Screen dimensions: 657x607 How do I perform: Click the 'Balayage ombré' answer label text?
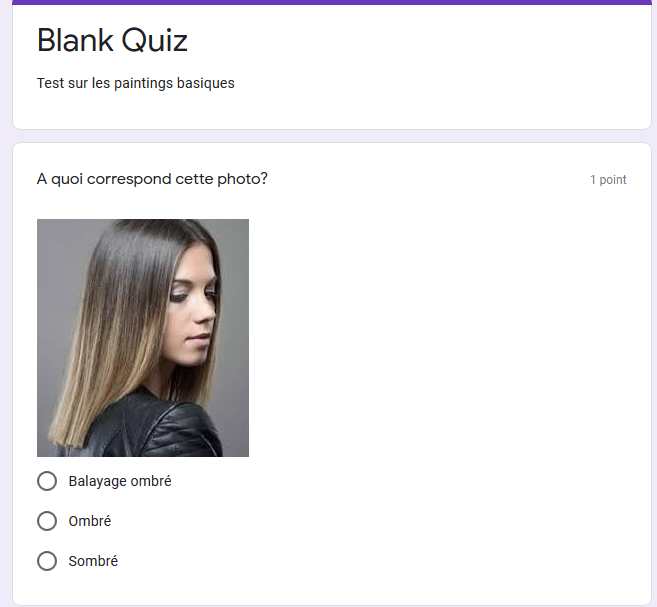tap(120, 481)
